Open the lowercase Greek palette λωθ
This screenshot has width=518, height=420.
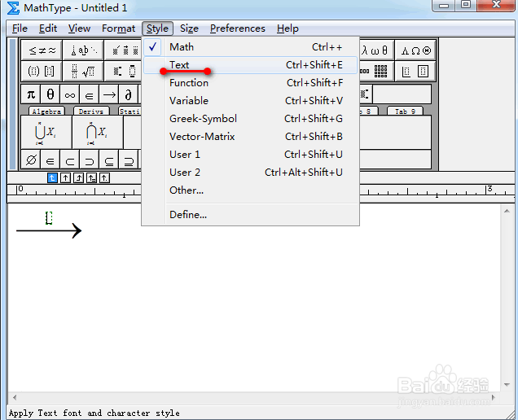[376, 50]
